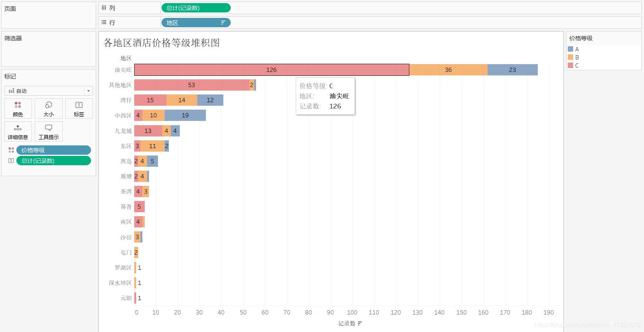
Task: Click the 列 columns shelf icon
Action: pos(104,8)
